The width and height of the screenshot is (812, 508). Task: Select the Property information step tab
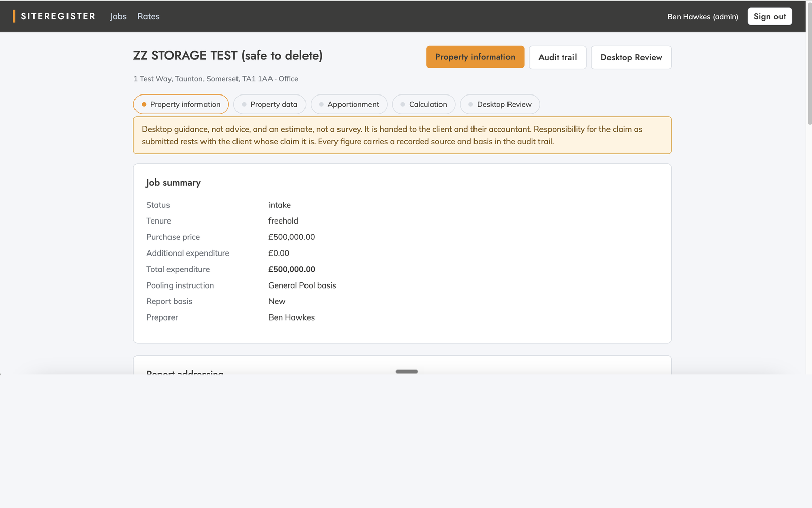pos(181,104)
